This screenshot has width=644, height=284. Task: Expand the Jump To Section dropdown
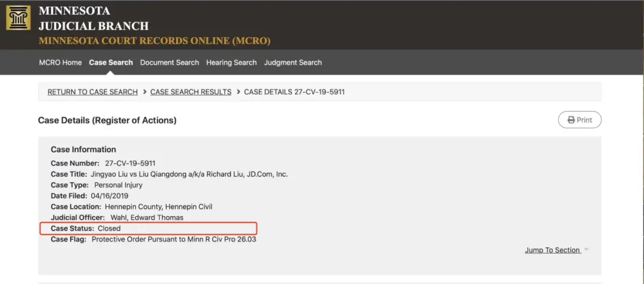[x=556, y=250]
